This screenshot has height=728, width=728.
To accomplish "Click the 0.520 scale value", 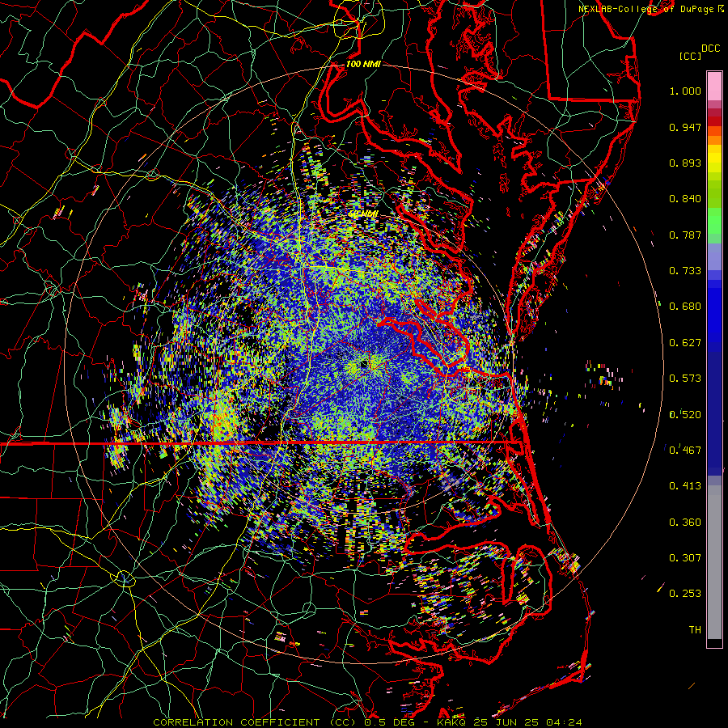I will (685, 415).
